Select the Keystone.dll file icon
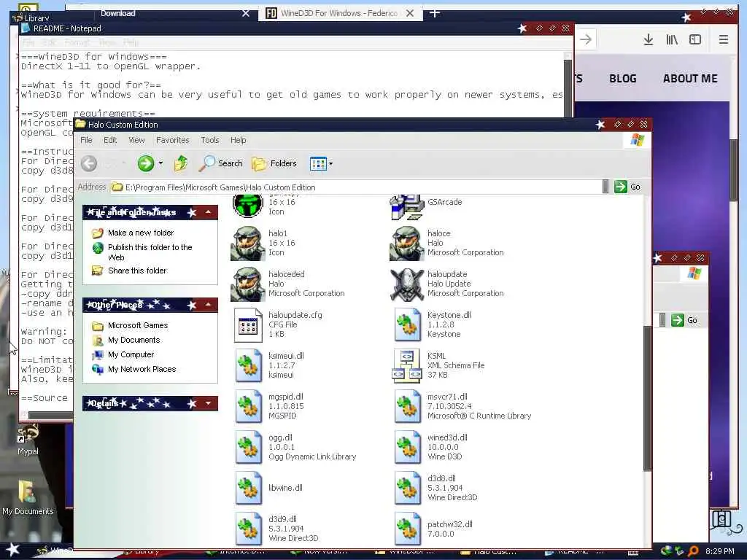This screenshot has height=560, width=747. coord(407,325)
